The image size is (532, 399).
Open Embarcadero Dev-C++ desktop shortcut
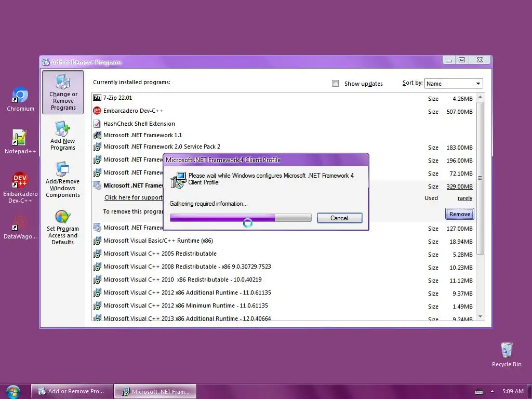[20, 187]
